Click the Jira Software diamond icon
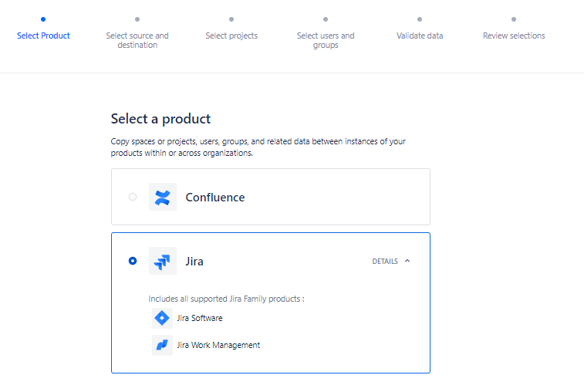Viewport: 584px width, 392px height. (162, 318)
